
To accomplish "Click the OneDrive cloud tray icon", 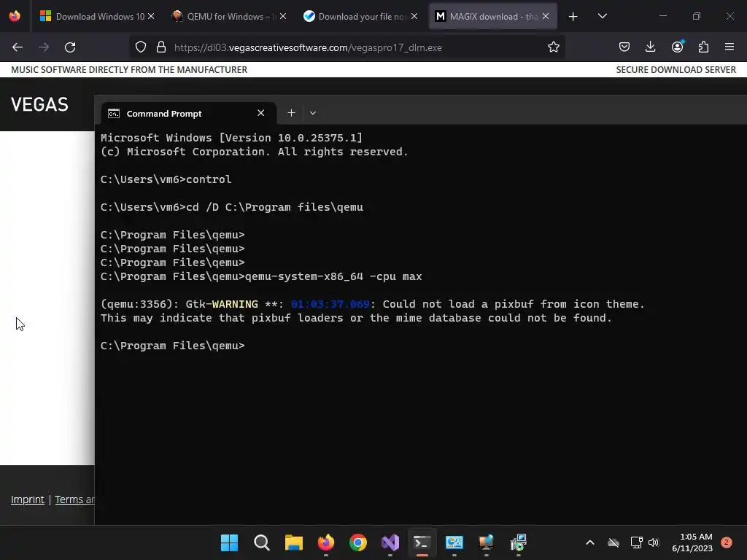I will (x=614, y=542).
